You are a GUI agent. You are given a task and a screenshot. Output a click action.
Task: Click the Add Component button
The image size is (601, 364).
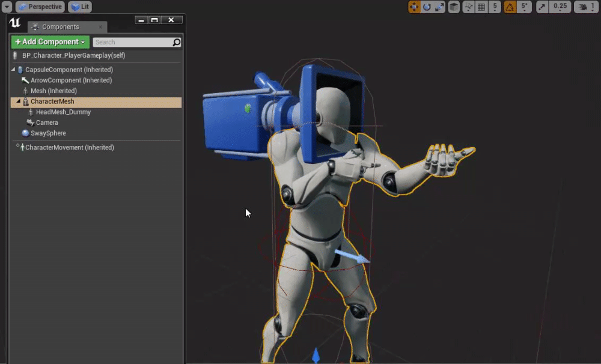coord(50,42)
